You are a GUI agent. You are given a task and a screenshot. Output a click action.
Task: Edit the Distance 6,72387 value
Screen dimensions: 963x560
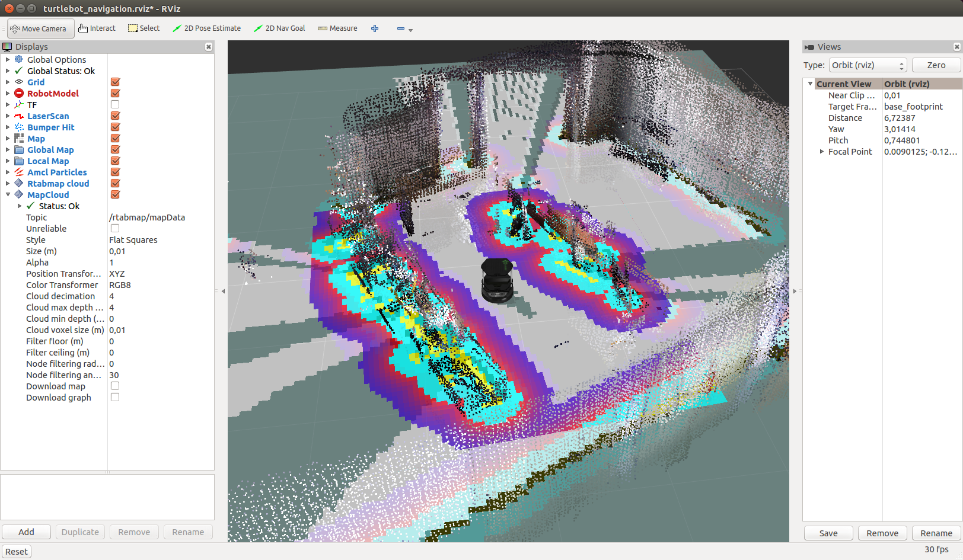point(921,118)
